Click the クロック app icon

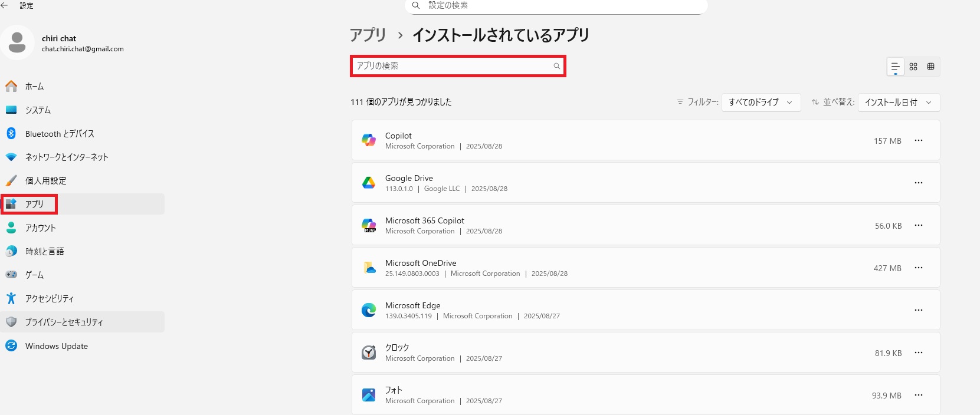pos(369,353)
